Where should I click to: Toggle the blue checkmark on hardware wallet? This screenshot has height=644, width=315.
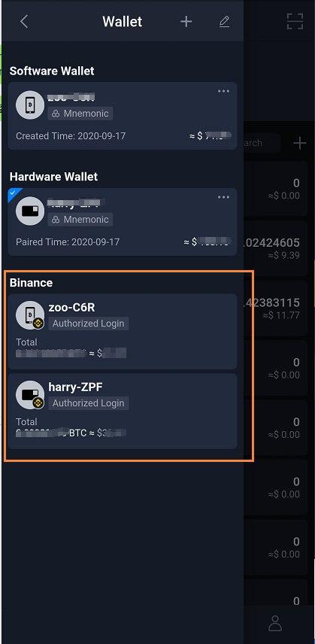(13, 193)
